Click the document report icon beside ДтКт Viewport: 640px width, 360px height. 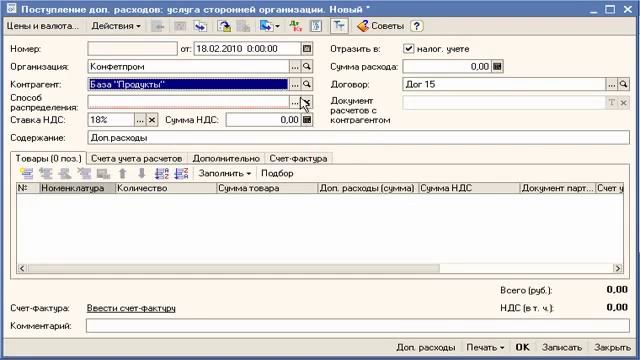pos(316,26)
